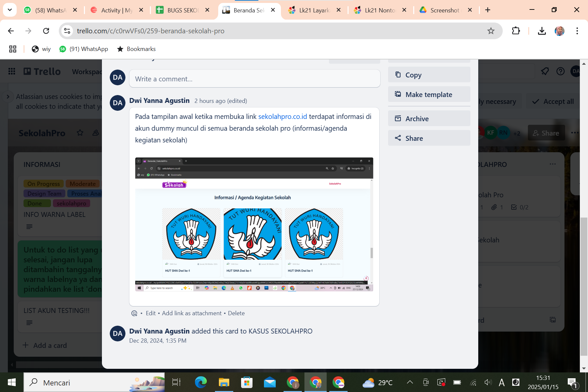Open browser downloads
This screenshot has width=588, height=392.
tap(542, 31)
